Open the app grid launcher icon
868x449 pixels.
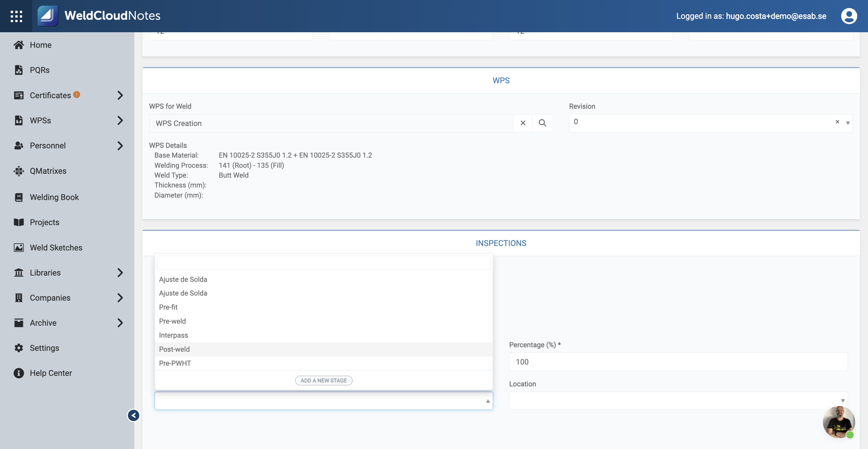(16, 16)
